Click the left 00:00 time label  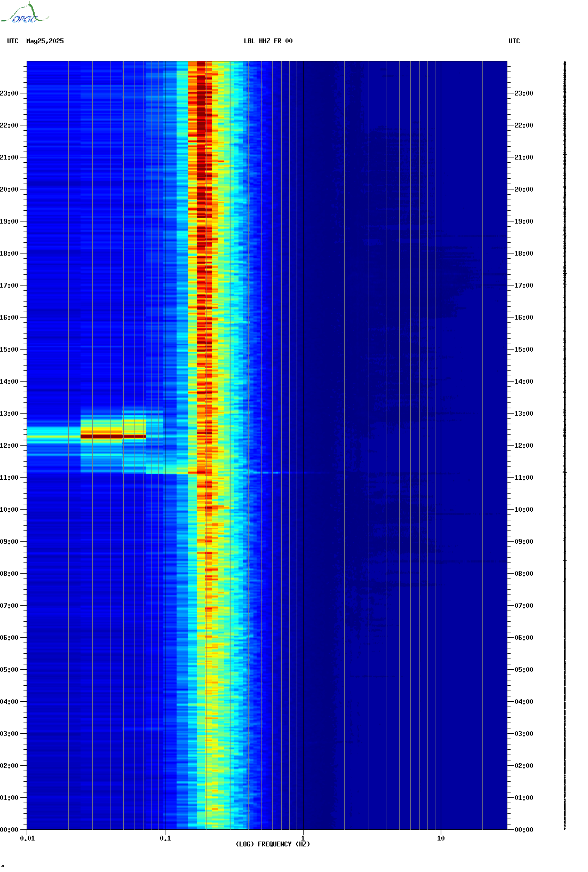point(9,830)
